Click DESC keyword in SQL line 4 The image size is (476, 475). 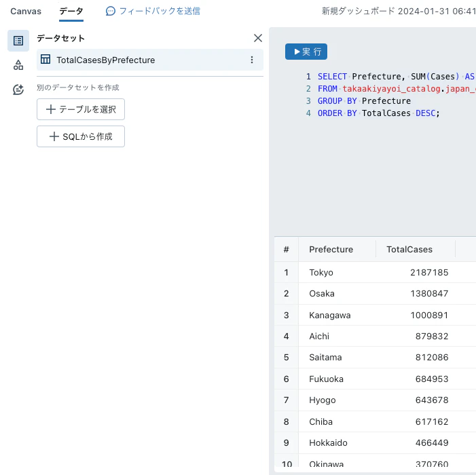(425, 113)
